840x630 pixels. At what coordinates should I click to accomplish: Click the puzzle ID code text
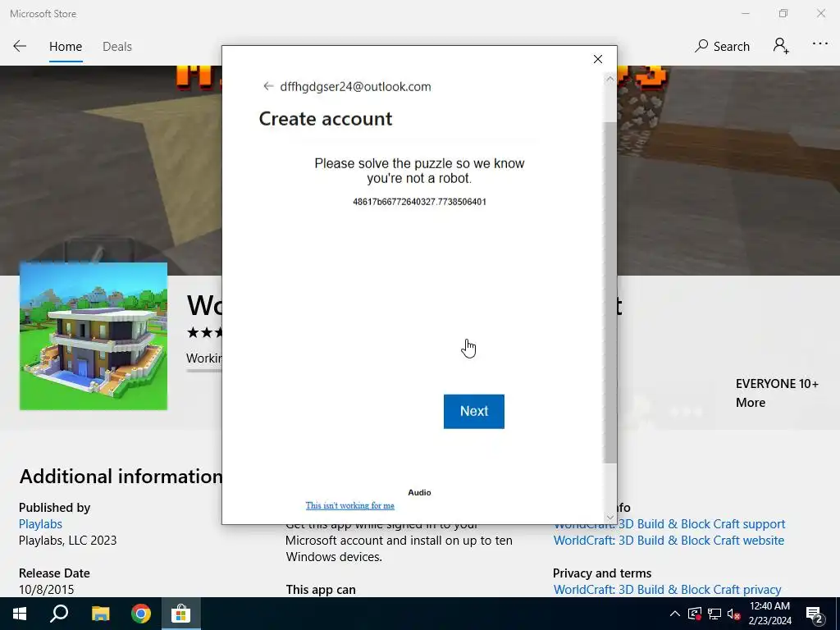(419, 202)
